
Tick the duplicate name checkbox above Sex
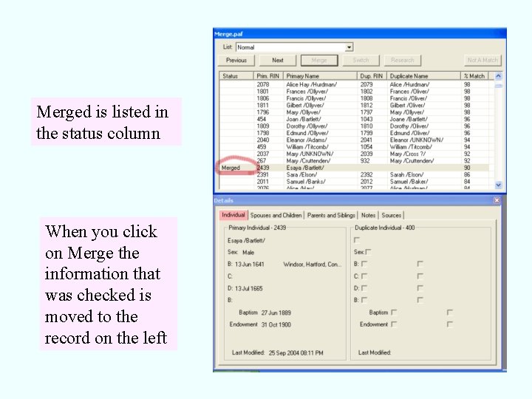(x=357, y=240)
